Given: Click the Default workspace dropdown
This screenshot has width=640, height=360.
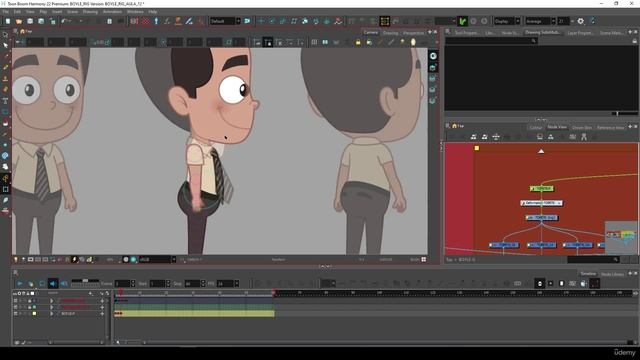Looking at the screenshot, I should [225, 21].
